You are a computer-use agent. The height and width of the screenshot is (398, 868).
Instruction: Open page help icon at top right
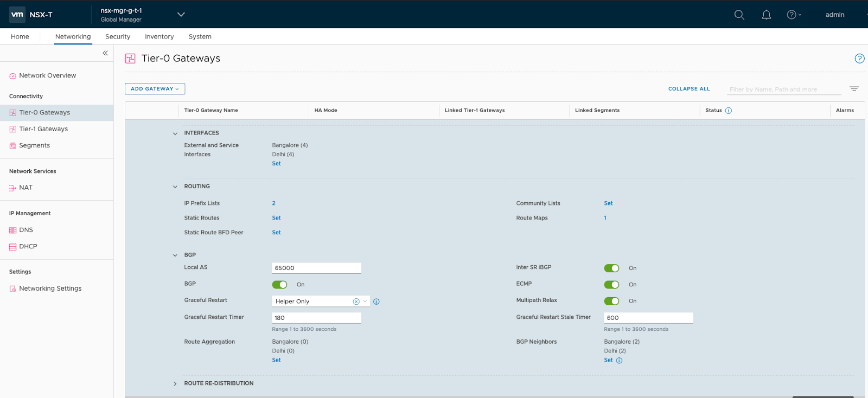pos(859,59)
